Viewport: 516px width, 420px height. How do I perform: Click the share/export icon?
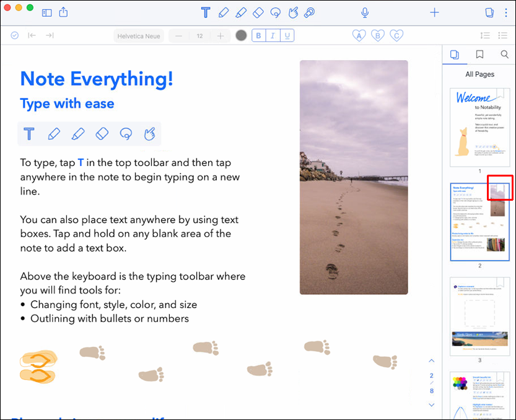coord(63,12)
